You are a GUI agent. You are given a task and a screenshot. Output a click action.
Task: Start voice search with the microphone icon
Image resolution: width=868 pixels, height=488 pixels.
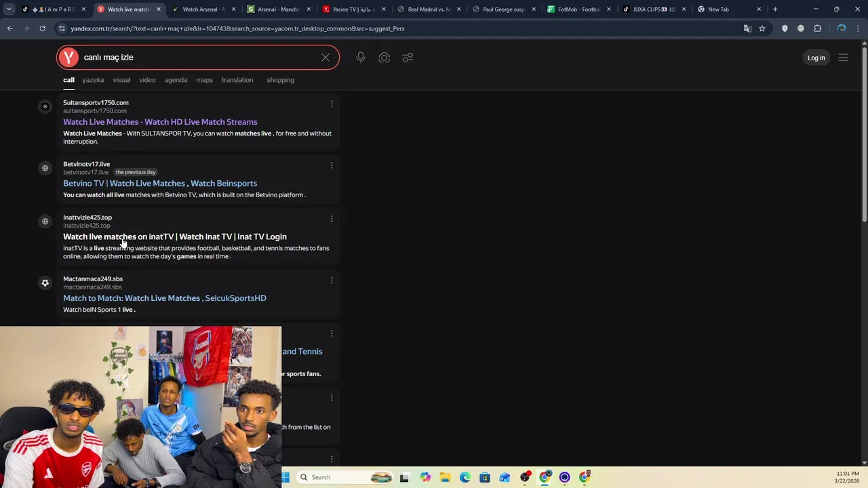coord(361,58)
